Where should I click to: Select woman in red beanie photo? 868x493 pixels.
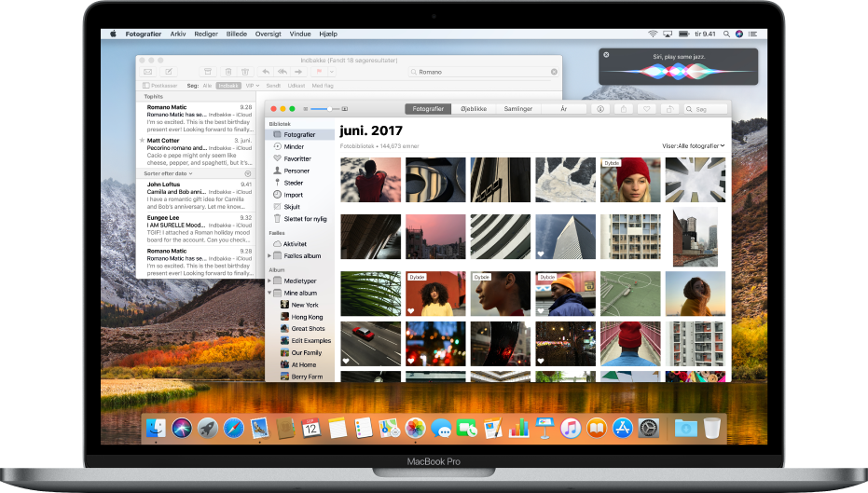pyautogui.click(x=630, y=180)
